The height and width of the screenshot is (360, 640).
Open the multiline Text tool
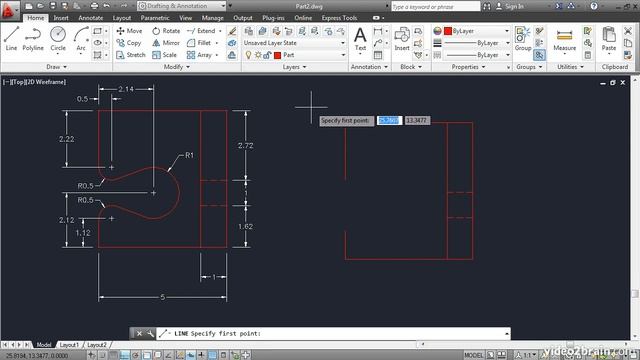point(360,38)
